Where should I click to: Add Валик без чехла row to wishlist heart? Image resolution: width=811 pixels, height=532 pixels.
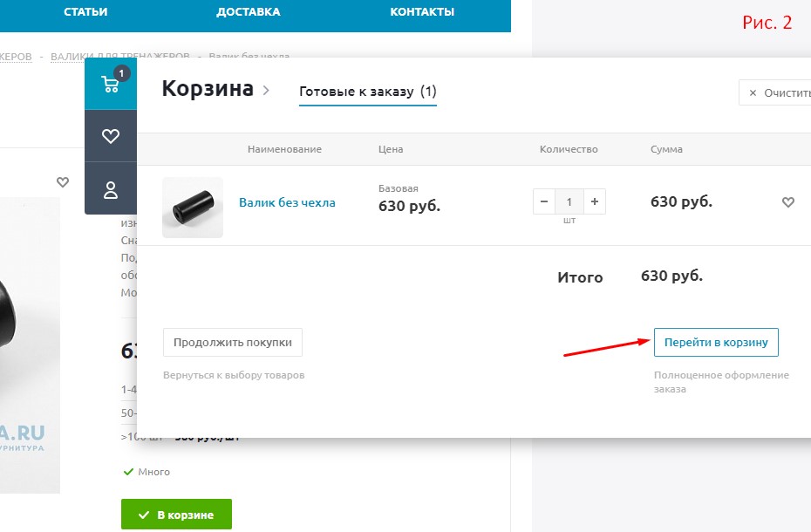tap(788, 202)
